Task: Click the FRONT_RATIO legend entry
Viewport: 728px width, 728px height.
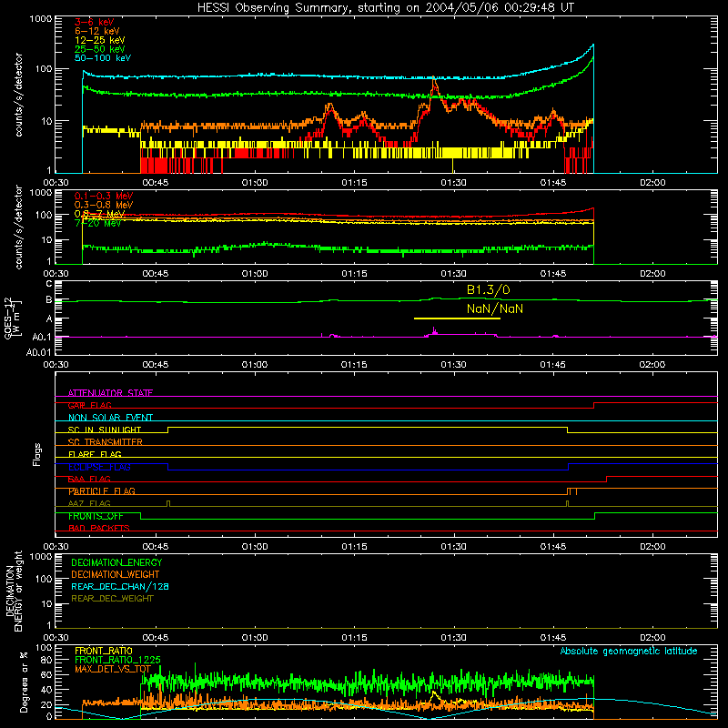Action: 104,651
